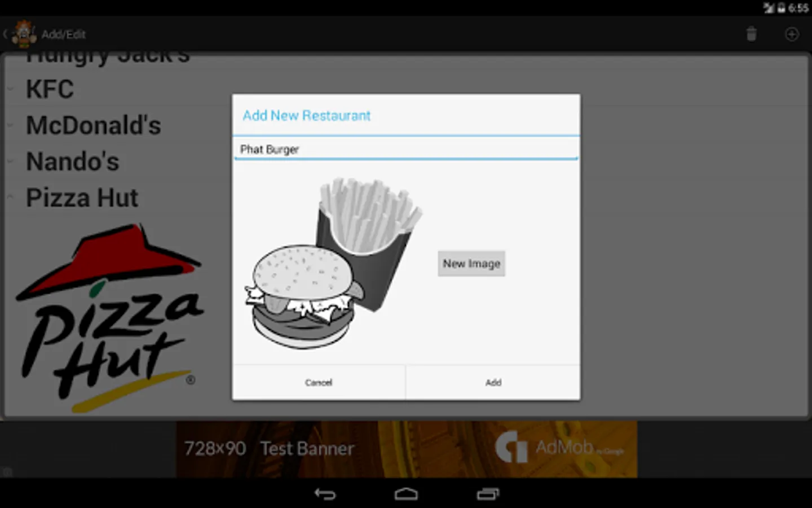Tap the 6:55 clock in the status bar

pyautogui.click(x=798, y=8)
